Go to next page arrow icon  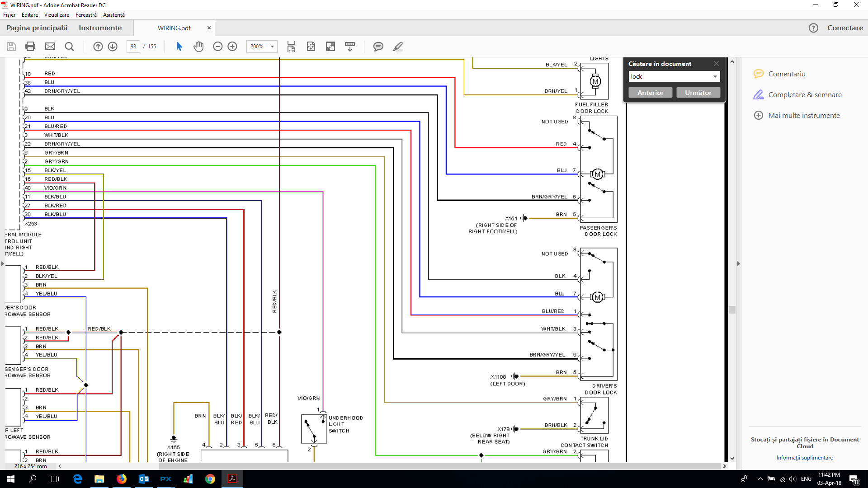click(x=113, y=47)
